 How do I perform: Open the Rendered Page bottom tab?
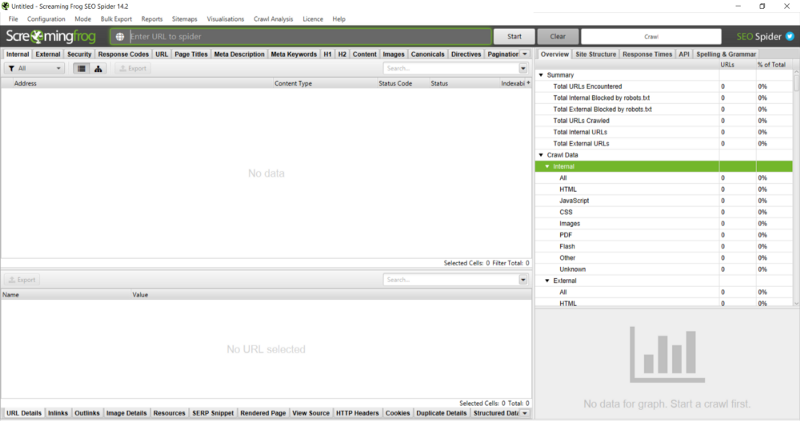click(x=263, y=413)
